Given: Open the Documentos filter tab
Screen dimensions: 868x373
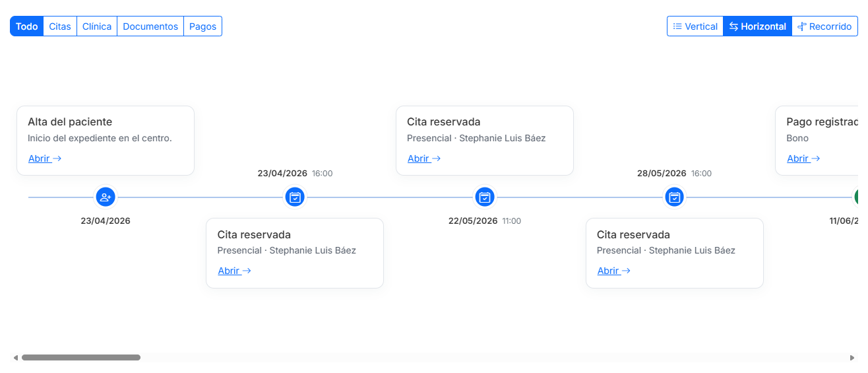Looking at the screenshot, I should click(150, 26).
